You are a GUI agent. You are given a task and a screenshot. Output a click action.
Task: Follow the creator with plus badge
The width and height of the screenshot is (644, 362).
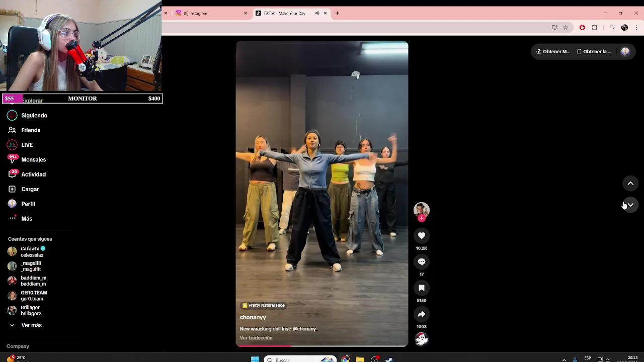tap(422, 218)
